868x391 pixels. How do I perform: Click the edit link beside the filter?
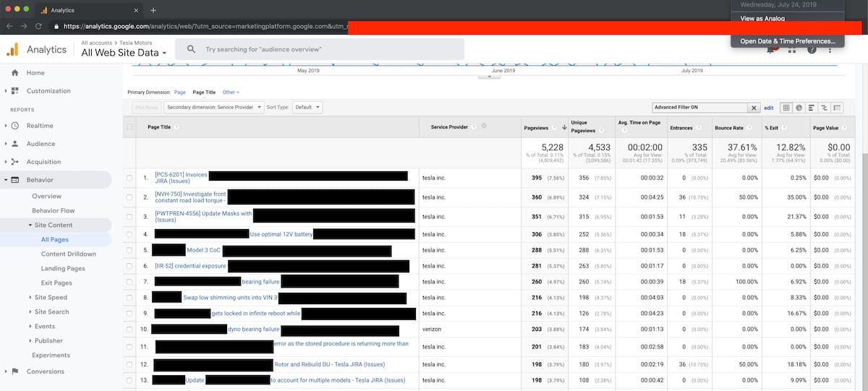click(x=769, y=108)
